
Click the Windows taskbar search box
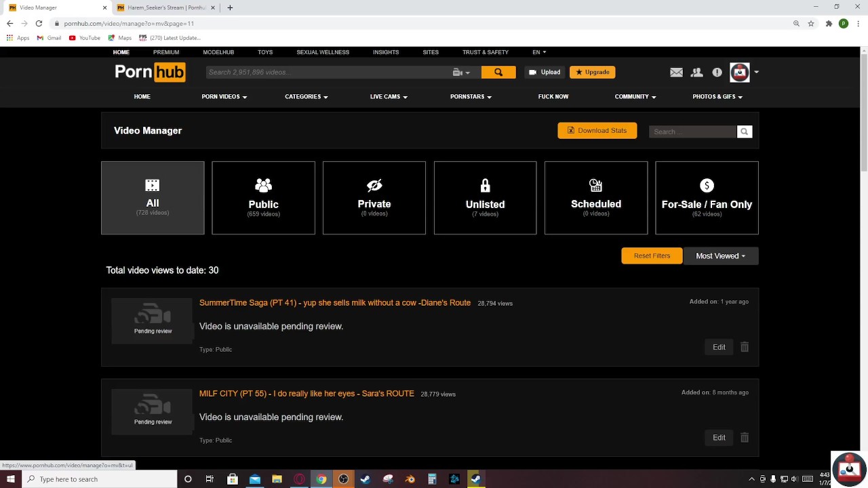coord(100,479)
